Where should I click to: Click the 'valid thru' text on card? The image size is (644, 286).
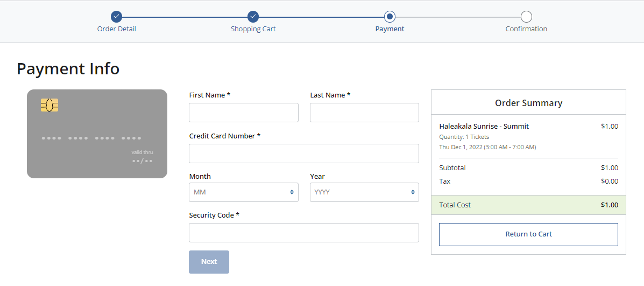(x=142, y=152)
